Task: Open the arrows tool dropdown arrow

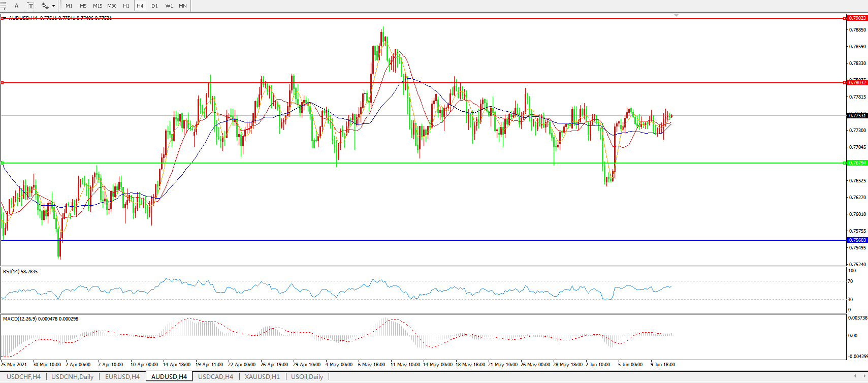Action: 53,6
